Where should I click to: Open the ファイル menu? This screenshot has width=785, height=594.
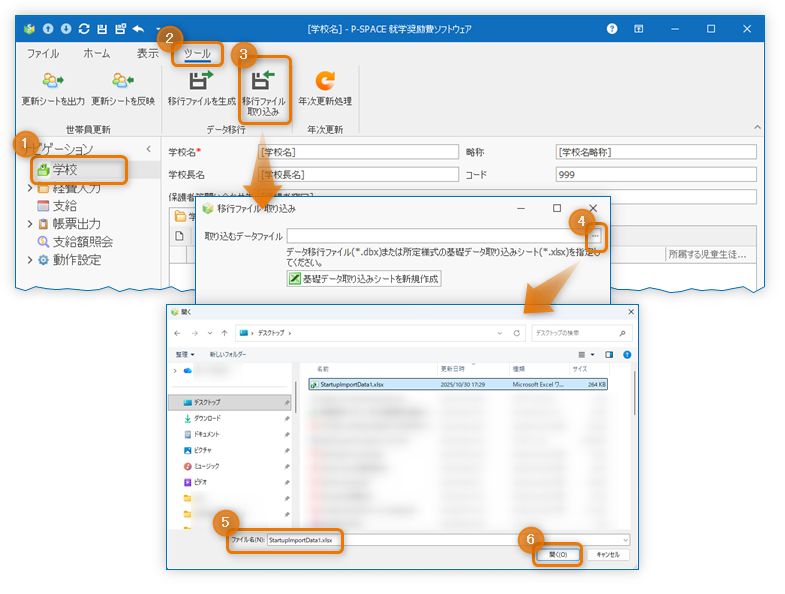coord(43,53)
